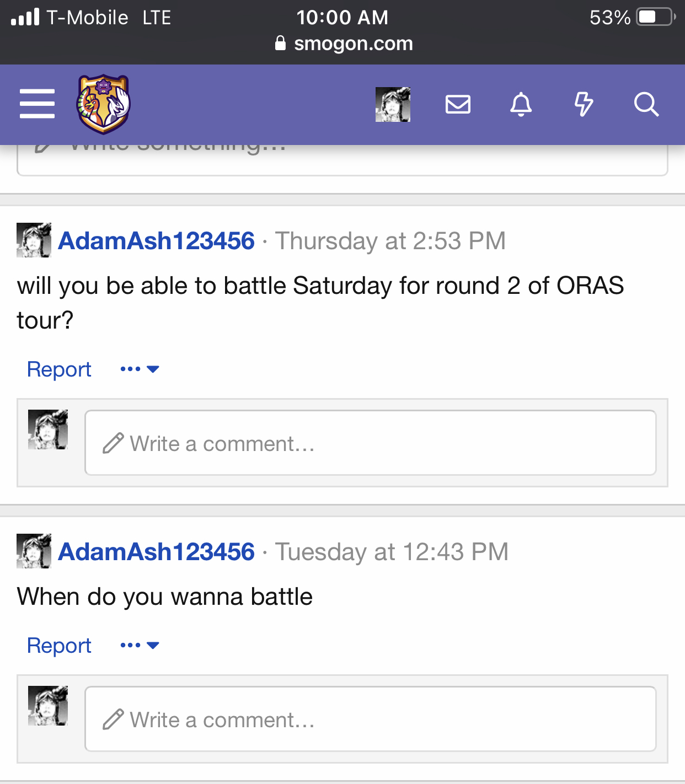Tap avatar beside the Tuesday post author
The height and width of the screenshot is (784, 685).
point(34,551)
